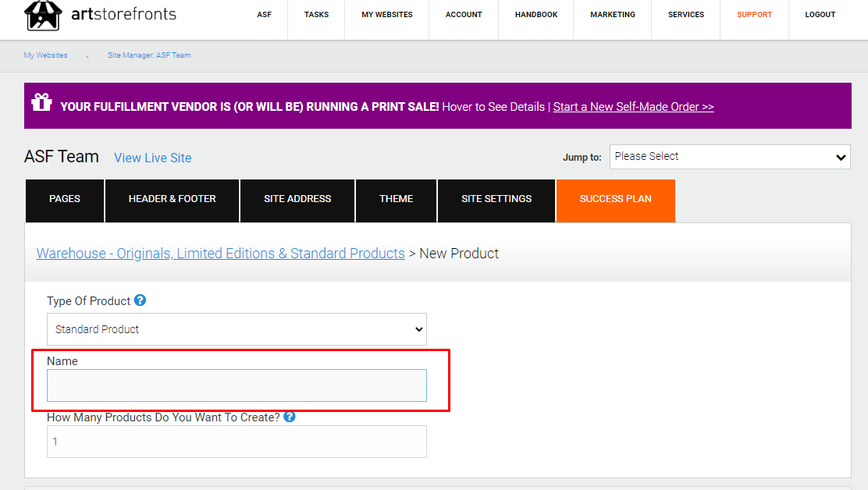Click the gift icon in purple banner

[41, 102]
